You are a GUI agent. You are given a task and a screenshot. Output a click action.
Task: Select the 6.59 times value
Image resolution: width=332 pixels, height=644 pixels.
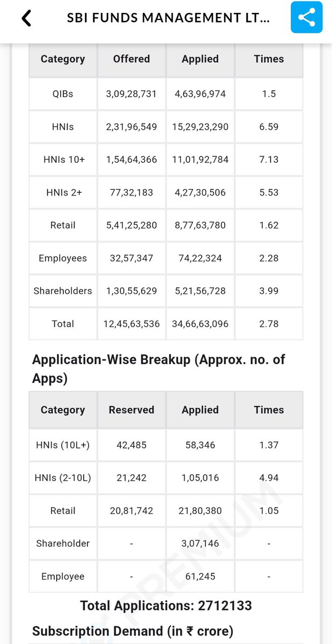[x=269, y=127]
